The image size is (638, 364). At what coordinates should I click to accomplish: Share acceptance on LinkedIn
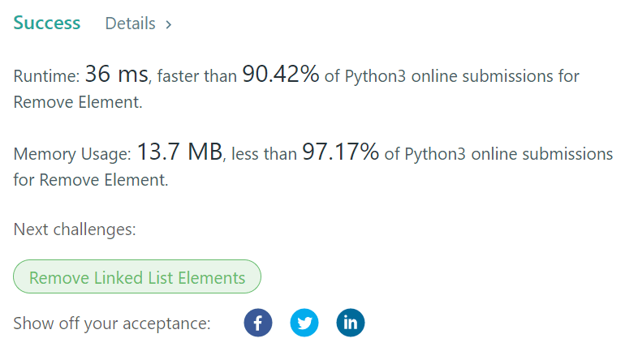[x=351, y=323]
